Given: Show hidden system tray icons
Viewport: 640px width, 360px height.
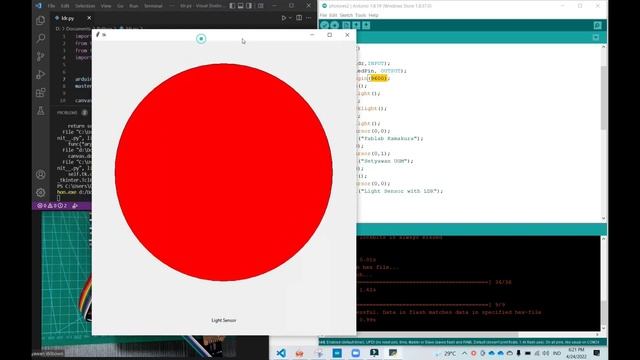Looking at the screenshot, I should (x=464, y=353).
